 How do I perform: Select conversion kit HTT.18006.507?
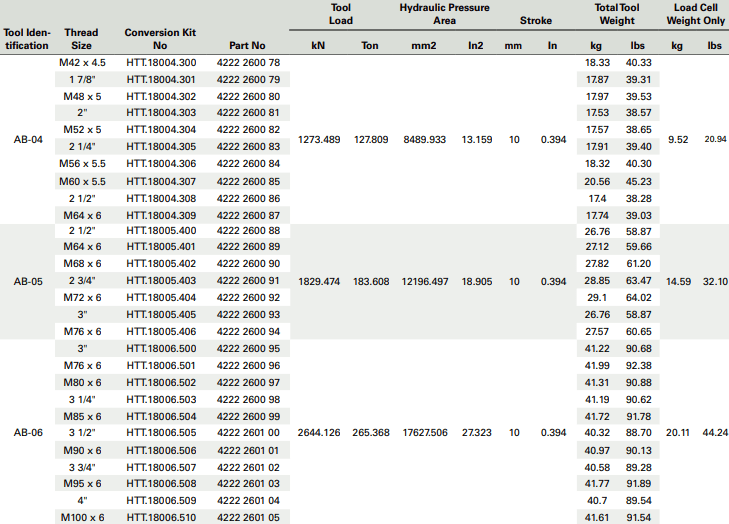(161, 466)
